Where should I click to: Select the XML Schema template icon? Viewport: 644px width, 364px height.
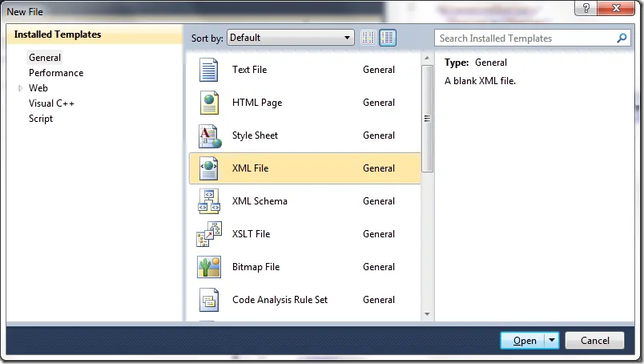click(208, 201)
